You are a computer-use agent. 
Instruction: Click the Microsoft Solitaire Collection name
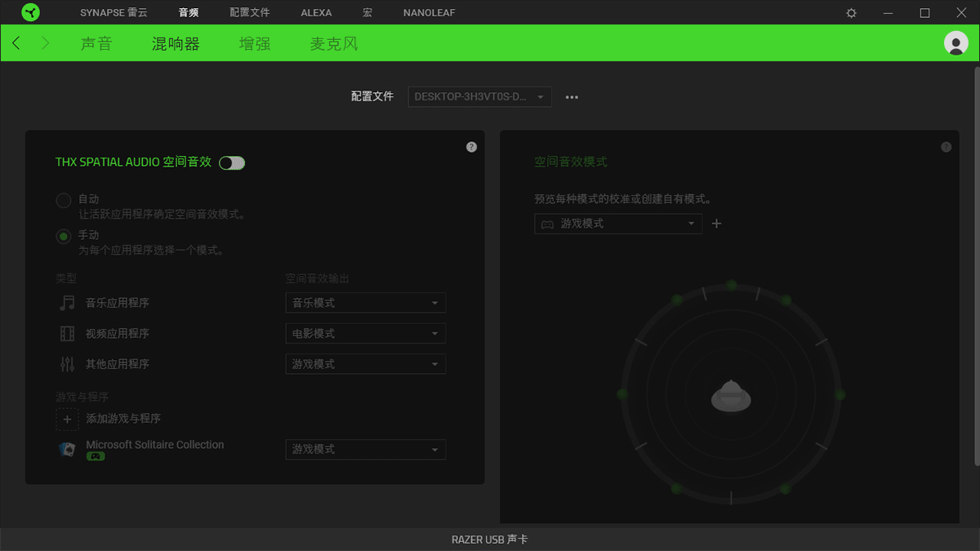(154, 445)
